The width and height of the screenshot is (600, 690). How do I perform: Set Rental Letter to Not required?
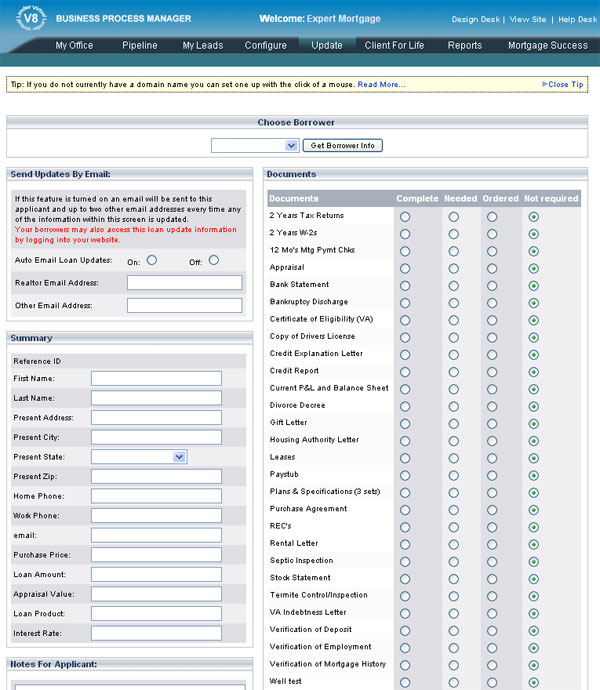534,544
